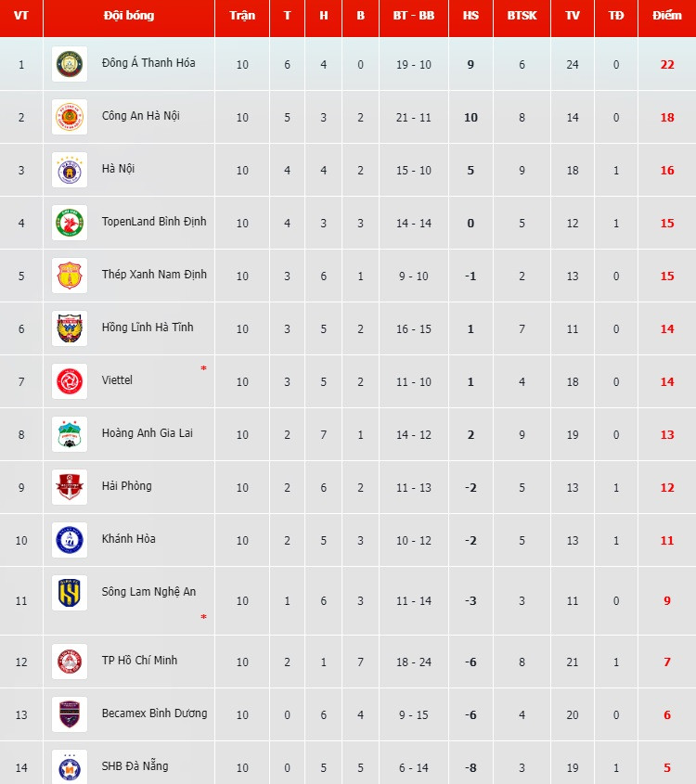The height and width of the screenshot is (784, 696).
Task: Open the SHB Đà Nẵng team link
Action: (135, 766)
